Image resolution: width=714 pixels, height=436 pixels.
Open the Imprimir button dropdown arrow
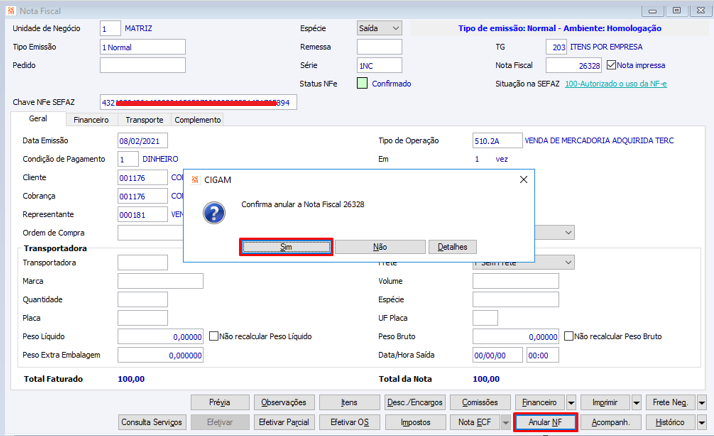(637, 403)
